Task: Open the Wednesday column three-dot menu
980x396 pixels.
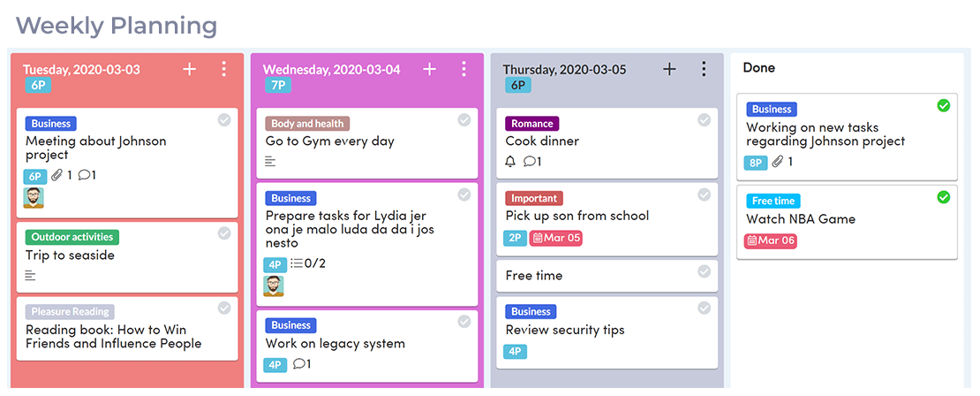Action: [464, 69]
